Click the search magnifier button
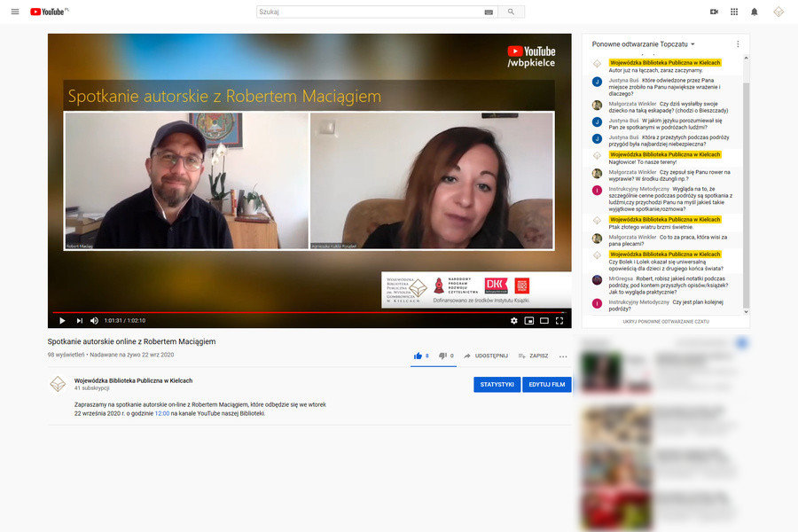 (511, 12)
